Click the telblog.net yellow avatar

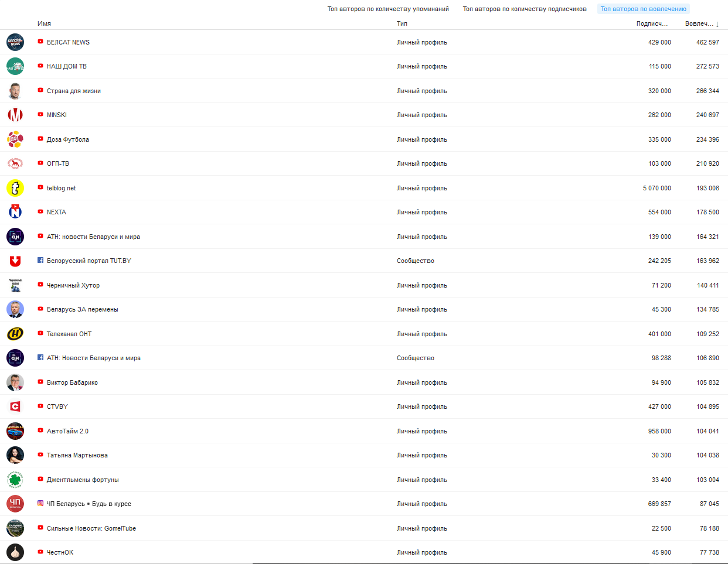[15, 188]
